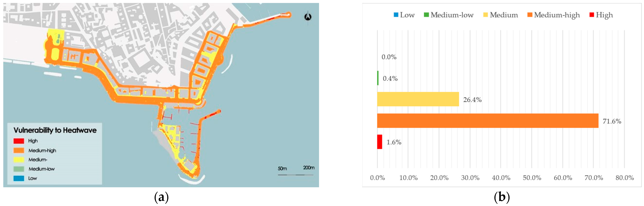Select orange Medium-high swatch in map legend

tap(19, 150)
